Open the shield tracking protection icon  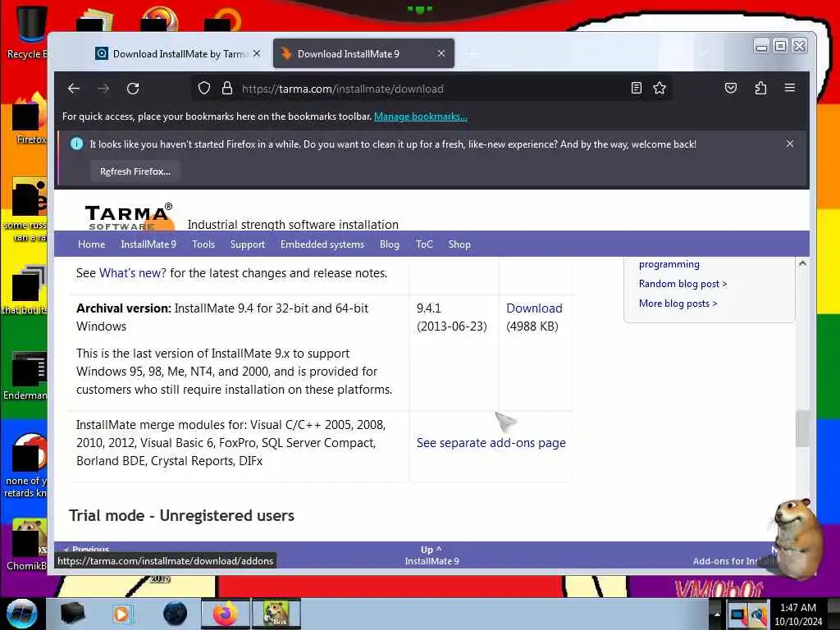pos(204,89)
